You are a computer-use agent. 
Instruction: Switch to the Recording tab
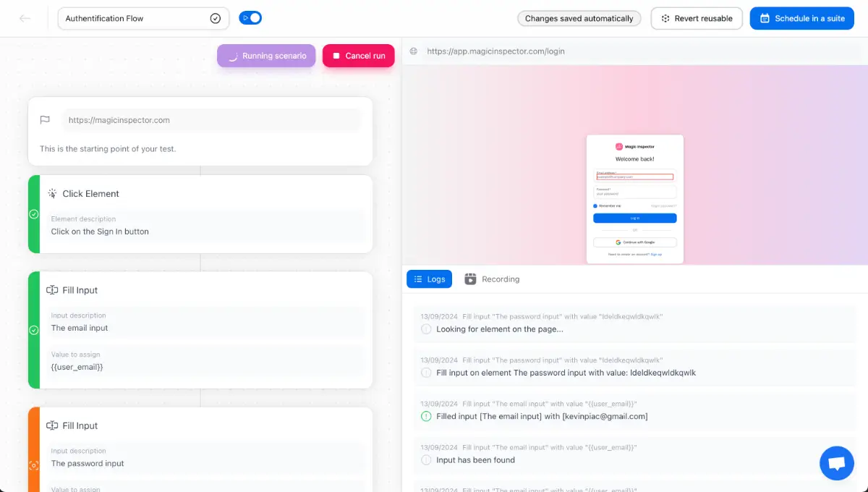click(x=492, y=279)
